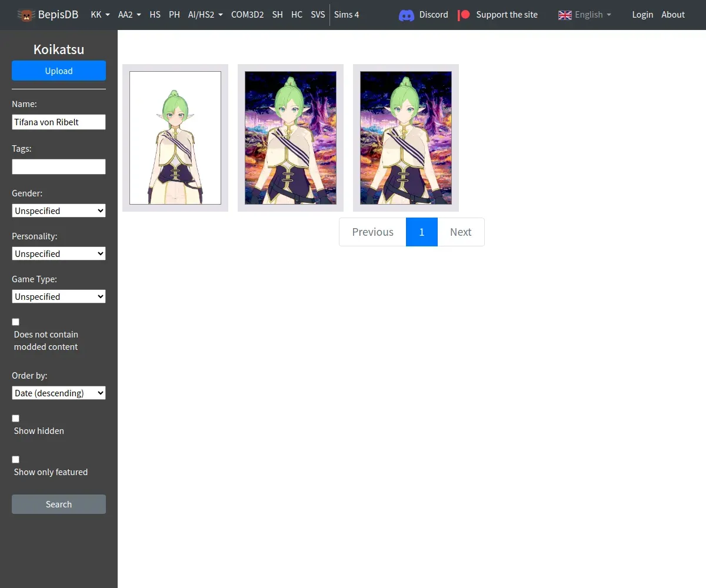Image resolution: width=706 pixels, height=588 pixels.
Task: Click the Name field containing Tifana von Ribelt
Action: click(x=59, y=122)
